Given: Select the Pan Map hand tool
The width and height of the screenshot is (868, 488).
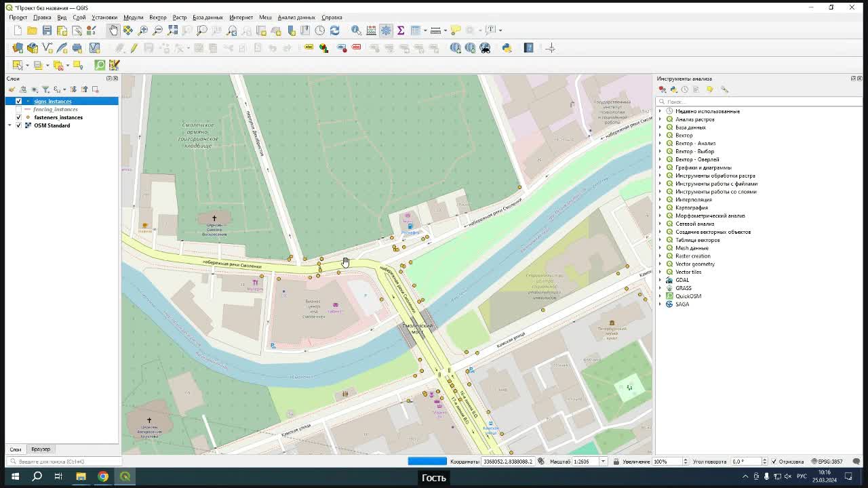Looking at the screenshot, I should click(x=113, y=30).
